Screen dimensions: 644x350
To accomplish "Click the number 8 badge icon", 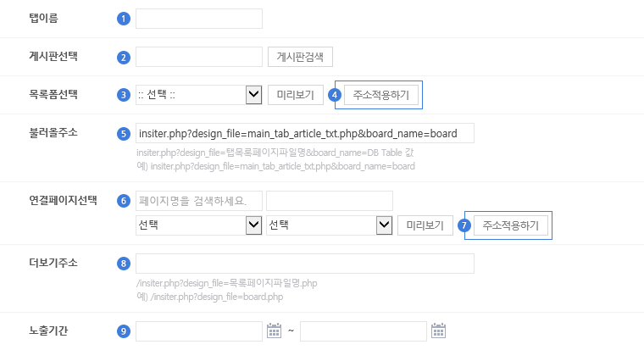I will 124,264.
